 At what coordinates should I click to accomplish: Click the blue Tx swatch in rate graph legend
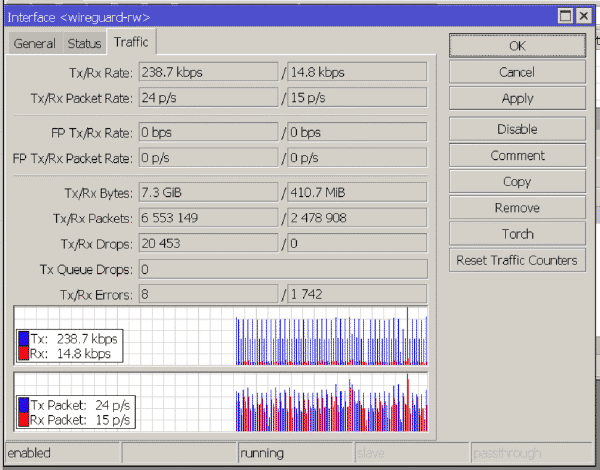(x=24, y=339)
